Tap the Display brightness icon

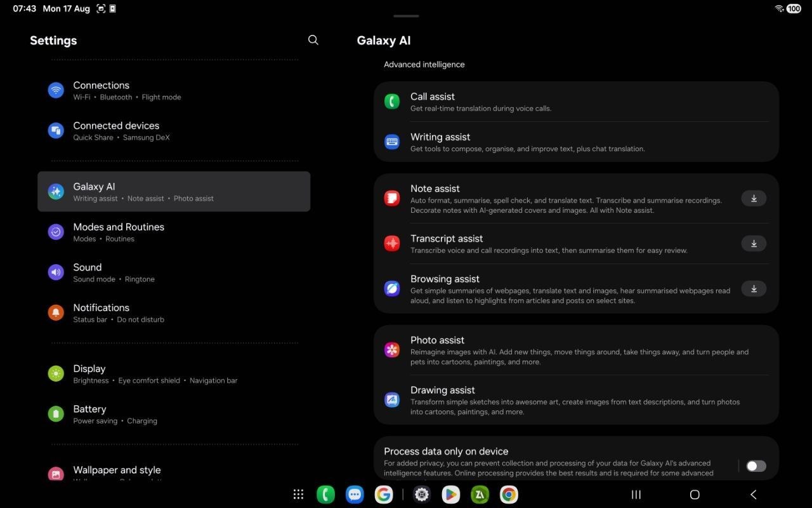pyautogui.click(x=56, y=373)
